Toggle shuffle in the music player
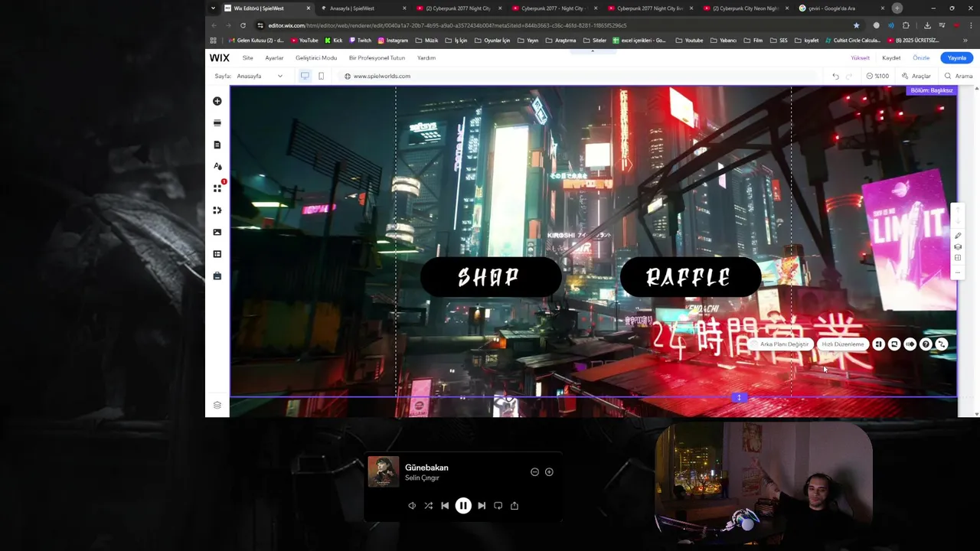This screenshot has height=551, width=980. [x=428, y=506]
